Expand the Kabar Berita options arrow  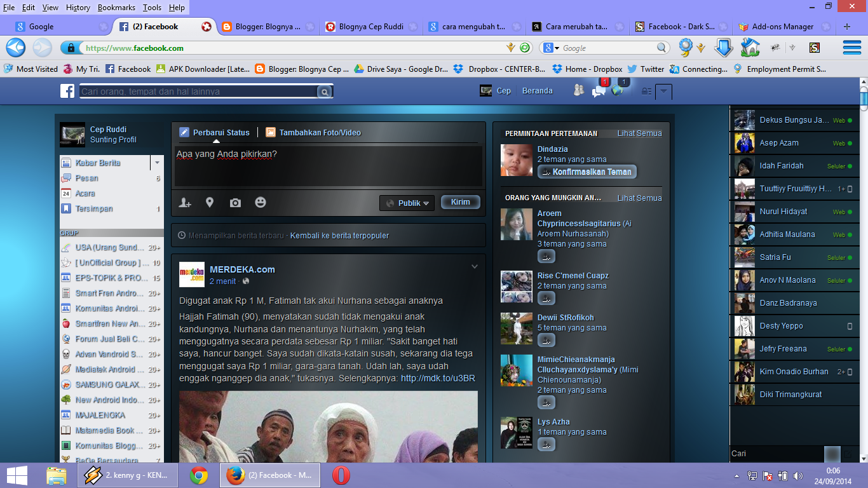point(157,163)
